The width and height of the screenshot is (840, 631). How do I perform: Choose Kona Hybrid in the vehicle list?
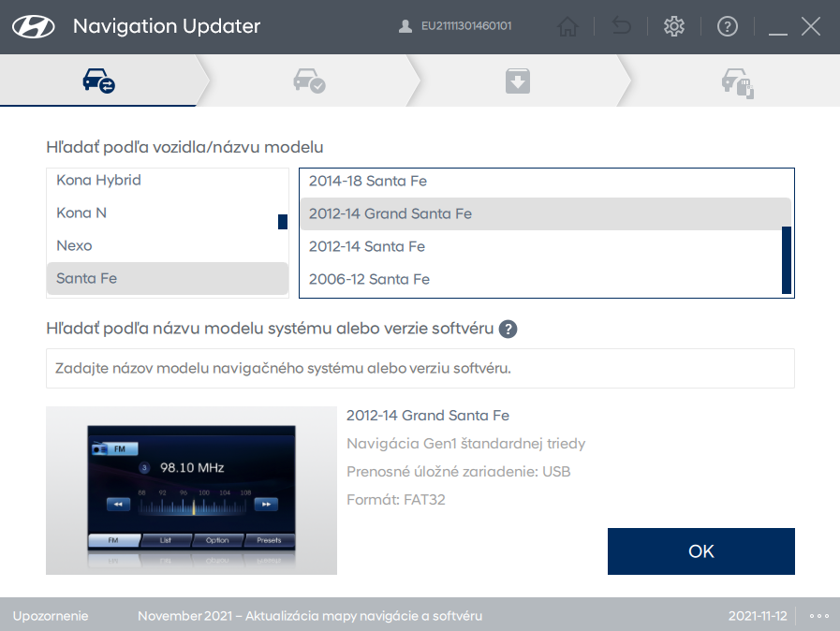167,180
